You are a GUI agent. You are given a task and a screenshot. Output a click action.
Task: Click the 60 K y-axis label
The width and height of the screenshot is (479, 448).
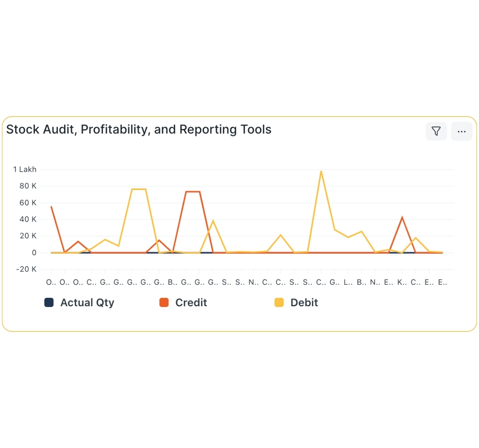(x=28, y=203)
